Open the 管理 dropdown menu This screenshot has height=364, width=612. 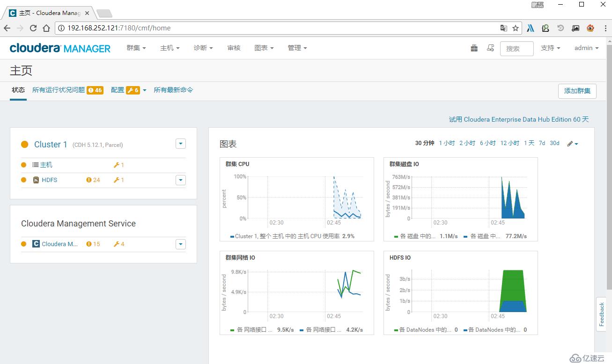297,48
